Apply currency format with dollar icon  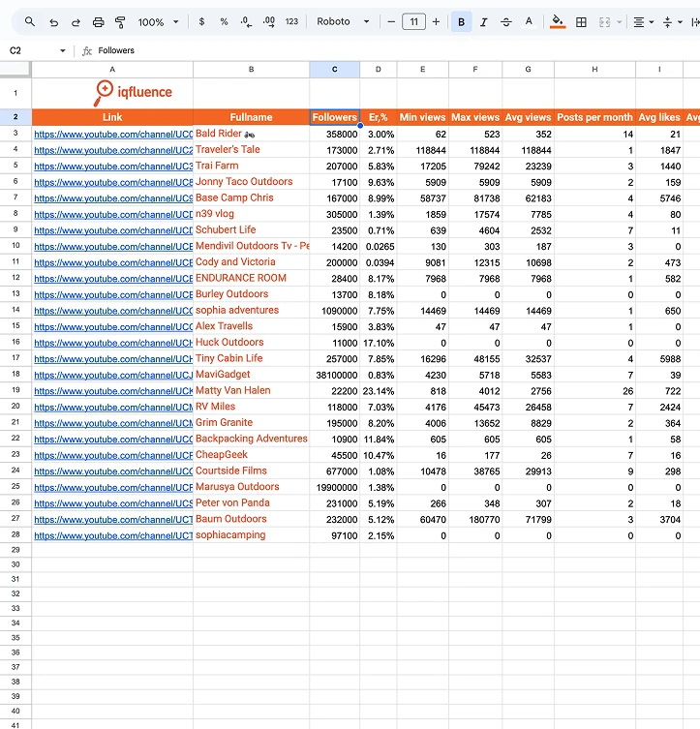(201, 22)
